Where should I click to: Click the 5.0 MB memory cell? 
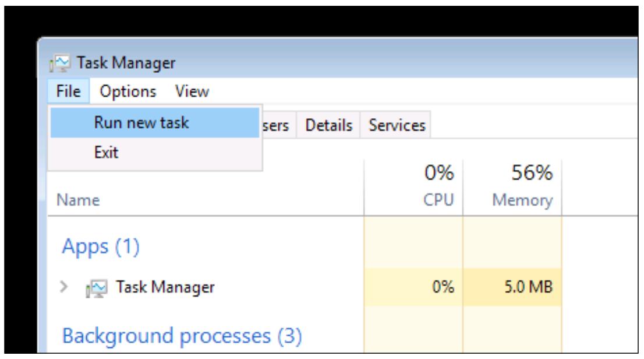click(512, 287)
